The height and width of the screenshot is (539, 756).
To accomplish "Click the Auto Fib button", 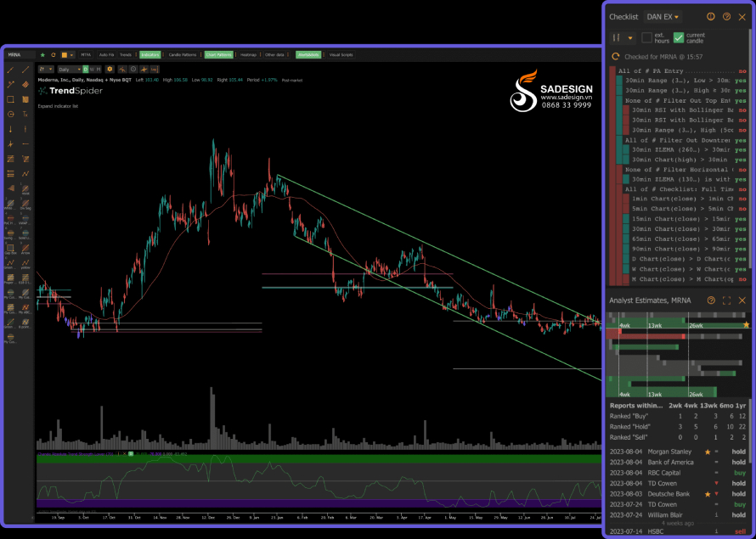I will (106, 55).
